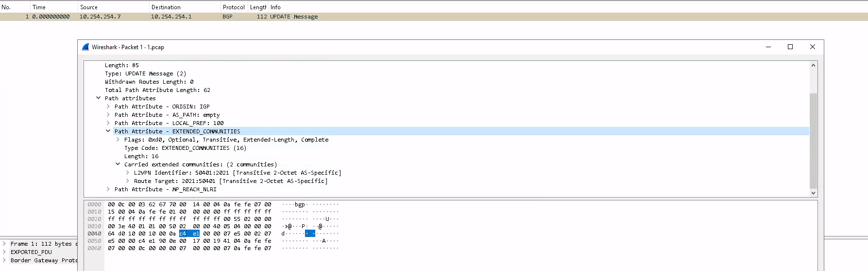Select the Length: 16 line
Viewport: 868px width, 271px height.
[x=141, y=156]
